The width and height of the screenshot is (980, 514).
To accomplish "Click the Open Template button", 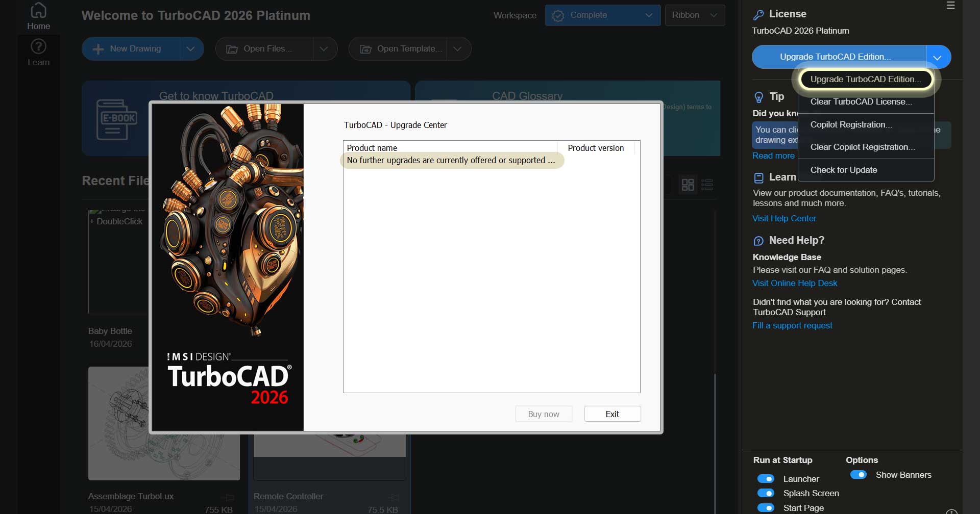I will pos(398,49).
